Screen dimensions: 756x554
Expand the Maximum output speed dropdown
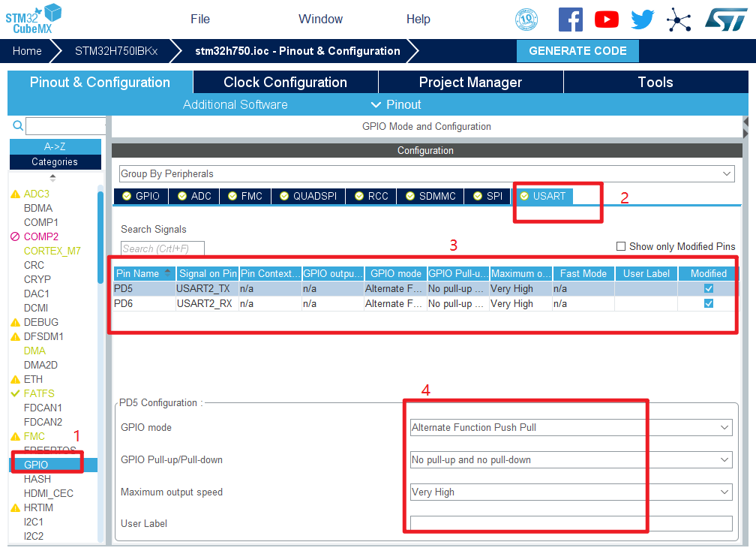coord(571,492)
